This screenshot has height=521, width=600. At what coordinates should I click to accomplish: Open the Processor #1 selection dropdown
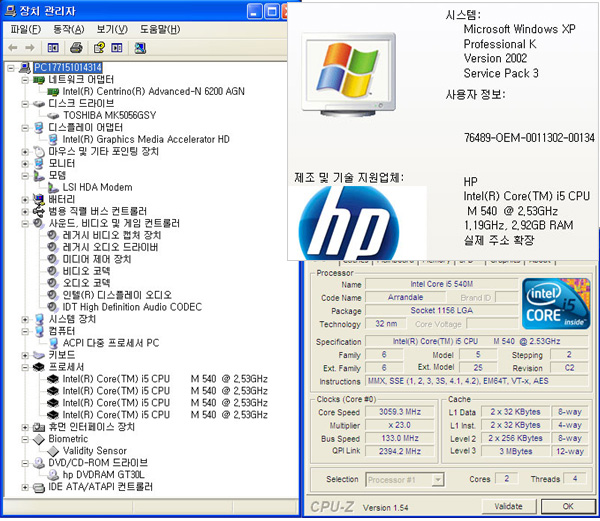pyautogui.click(x=438, y=479)
